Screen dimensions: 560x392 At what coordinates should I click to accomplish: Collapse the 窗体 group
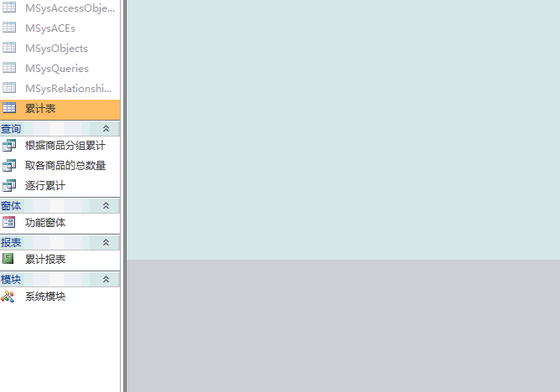pos(106,205)
